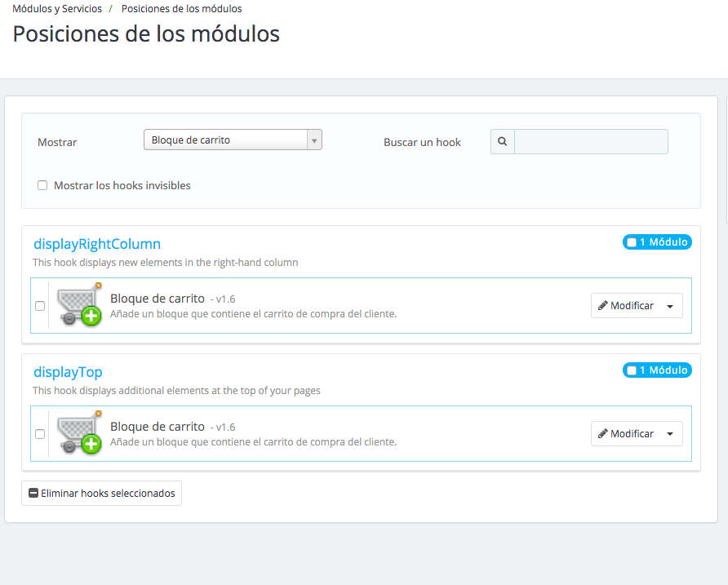Click Modificar button for displayTop module
Screen dimensions: 728x585
(626, 433)
